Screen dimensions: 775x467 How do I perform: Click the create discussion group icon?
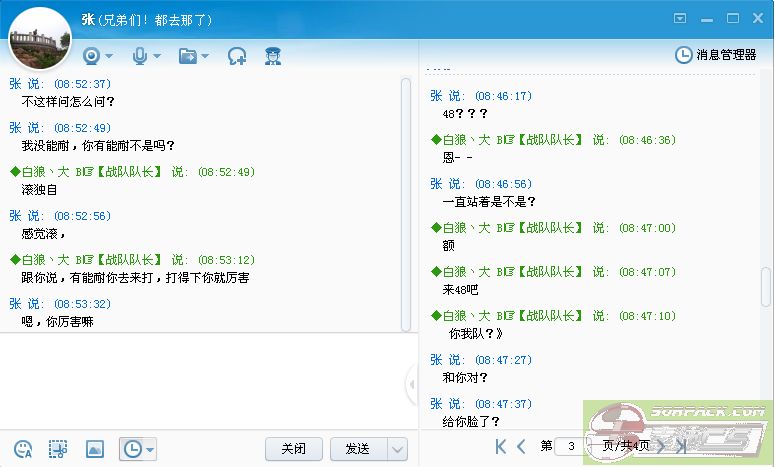[x=237, y=56]
